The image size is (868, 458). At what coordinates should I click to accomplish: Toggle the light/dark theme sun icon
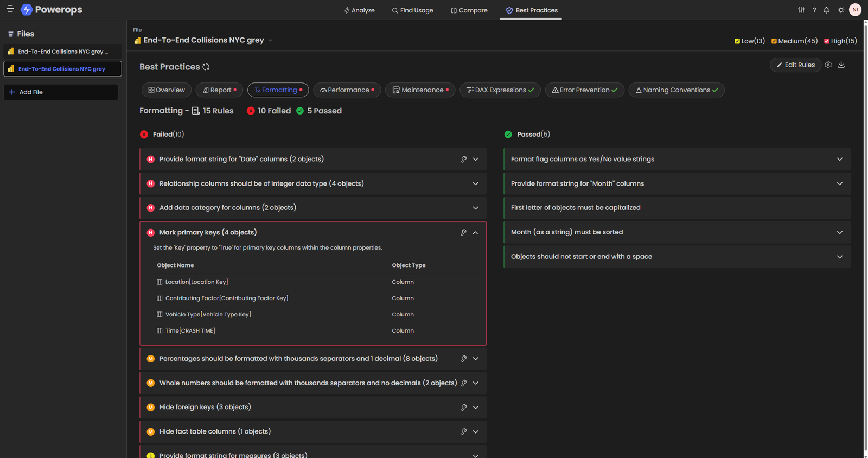[x=841, y=10]
